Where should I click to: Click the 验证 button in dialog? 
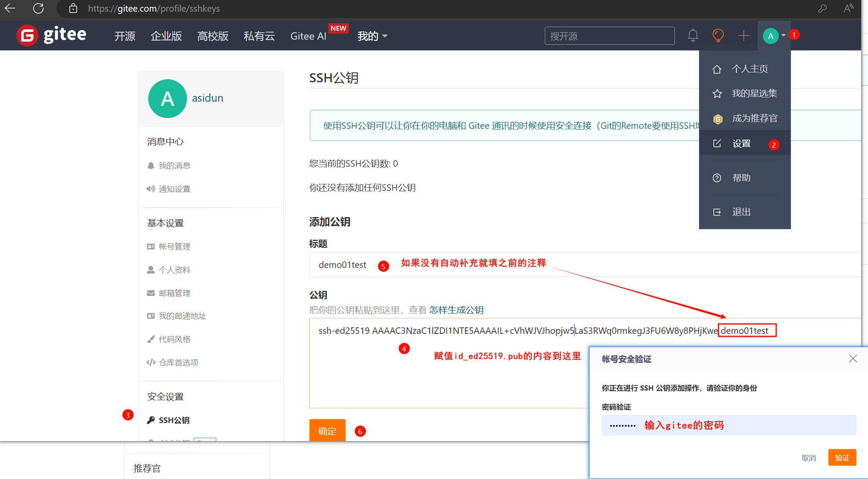click(842, 457)
